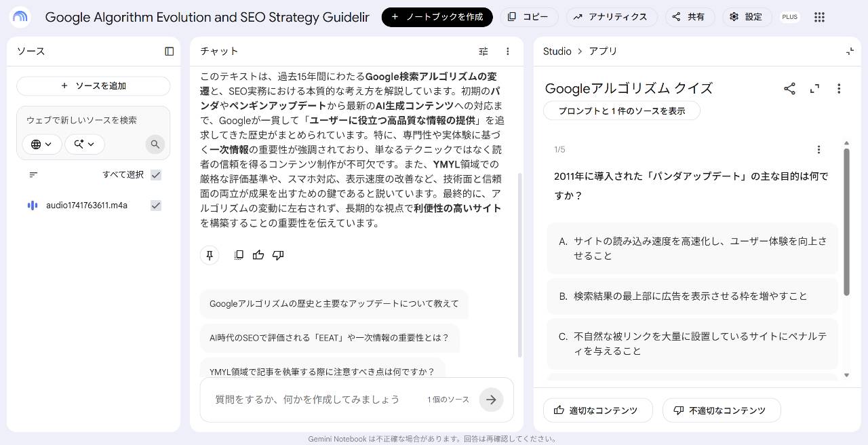Give thumbs down to chat response
This screenshot has width=868, height=445.
click(278, 255)
